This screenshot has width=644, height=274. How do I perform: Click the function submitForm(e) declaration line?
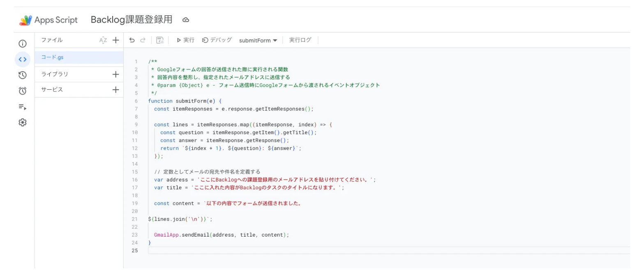coord(185,101)
